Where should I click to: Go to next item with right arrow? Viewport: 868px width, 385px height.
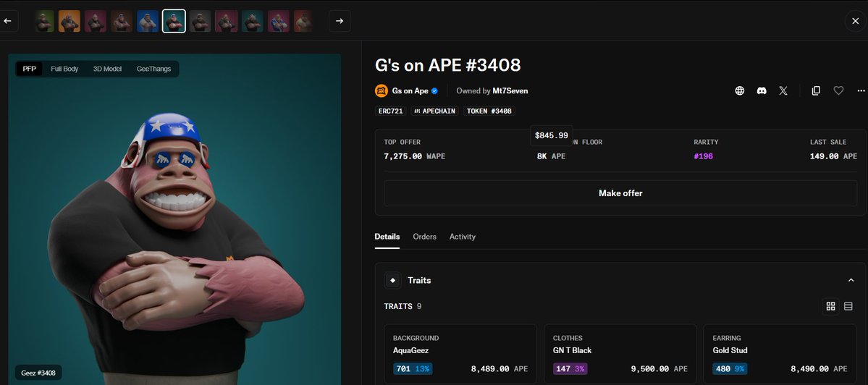340,21
